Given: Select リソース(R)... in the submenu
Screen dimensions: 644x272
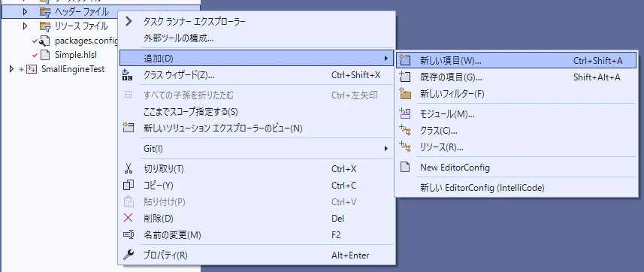Looking at the screenshot, I should pyautogui.click(x=516, y=147).
